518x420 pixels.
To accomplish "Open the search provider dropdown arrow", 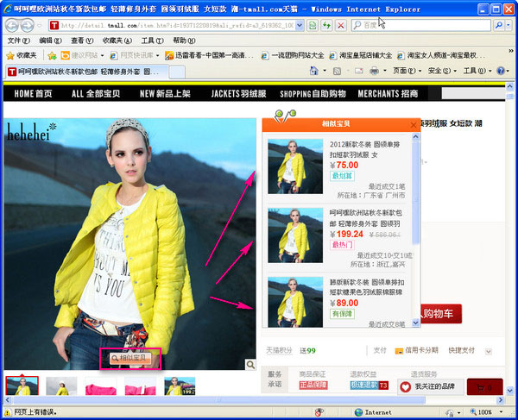I will click(509, 25).
